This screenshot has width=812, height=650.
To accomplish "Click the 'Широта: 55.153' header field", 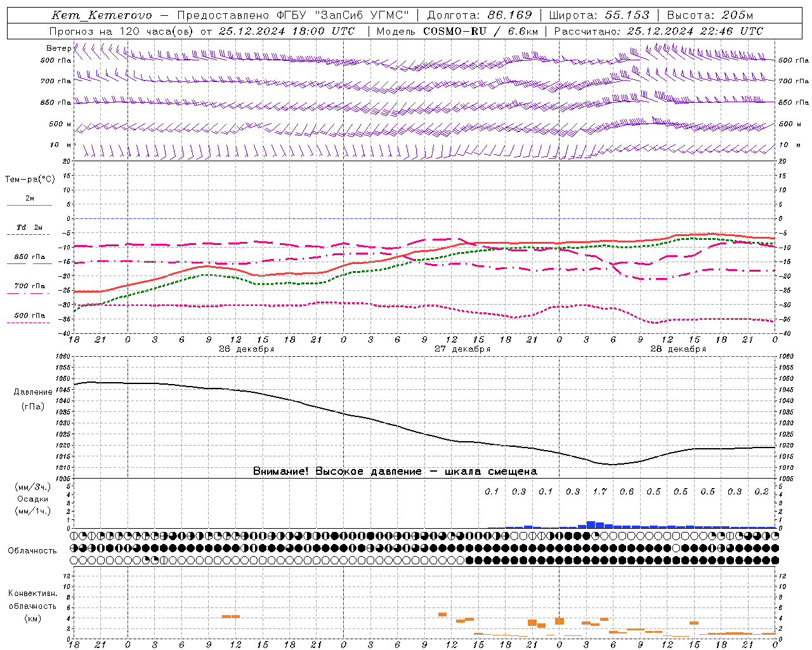I will click(599, 15).
